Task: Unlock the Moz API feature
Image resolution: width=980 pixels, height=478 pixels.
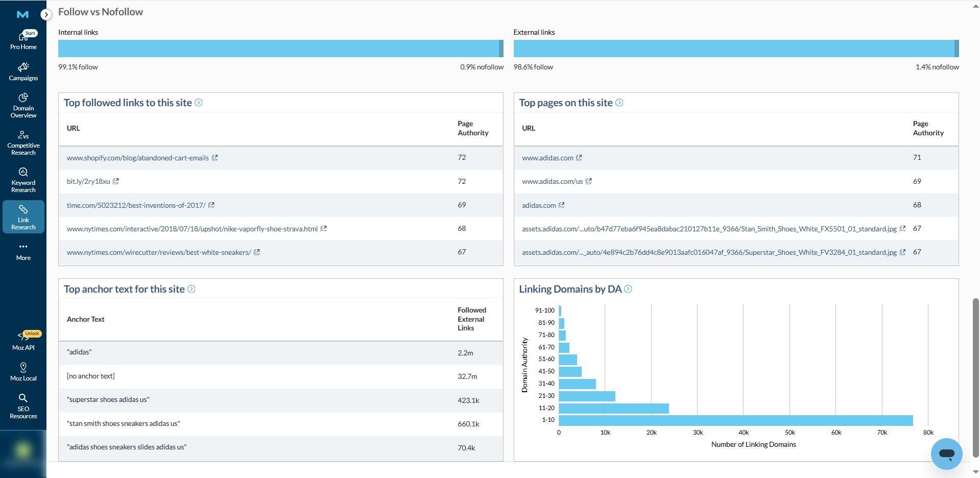Action: (x=23, y=340)
